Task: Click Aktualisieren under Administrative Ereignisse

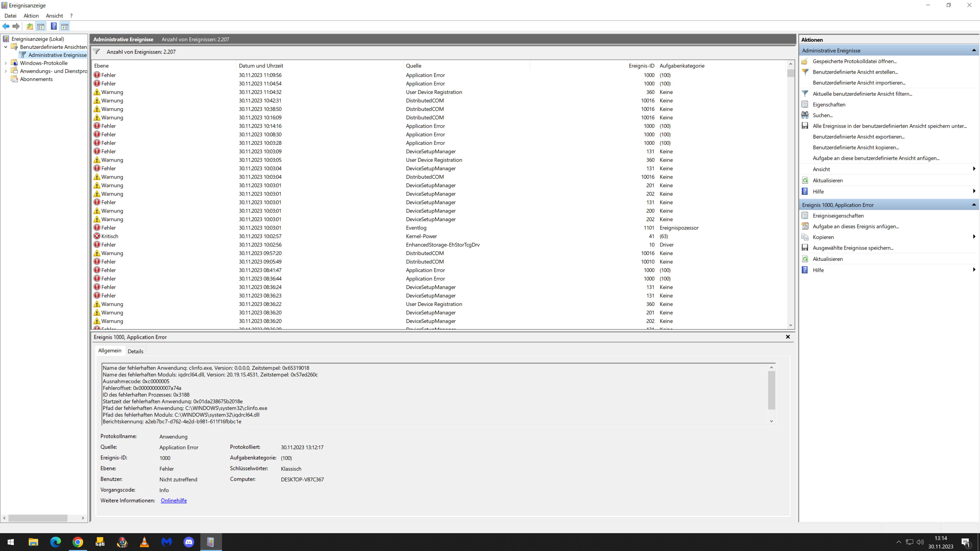Action: [827, 180]
